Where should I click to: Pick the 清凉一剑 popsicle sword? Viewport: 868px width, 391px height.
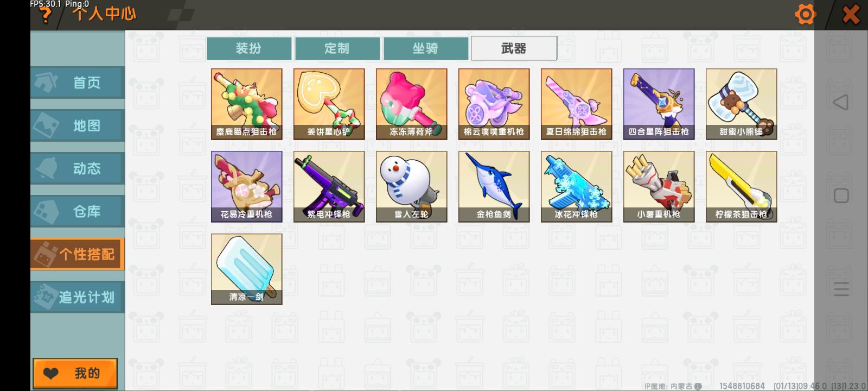pyautogui.click(x=246, y=269)
